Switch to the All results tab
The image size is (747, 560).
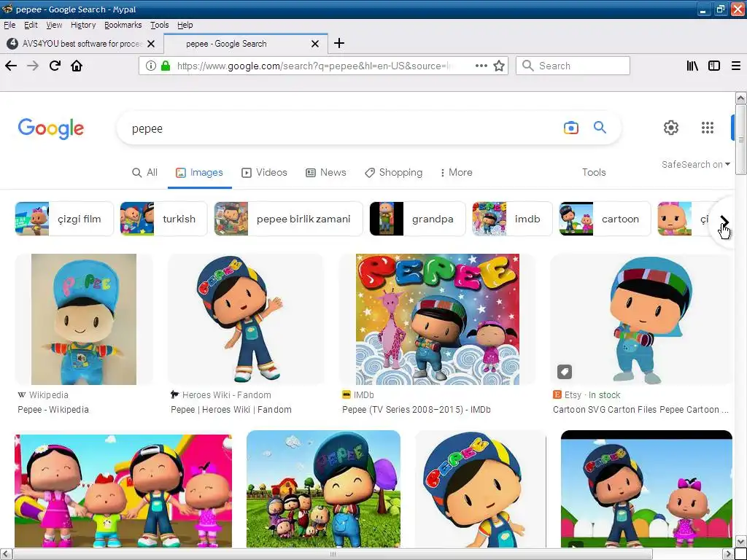point(144,172)
